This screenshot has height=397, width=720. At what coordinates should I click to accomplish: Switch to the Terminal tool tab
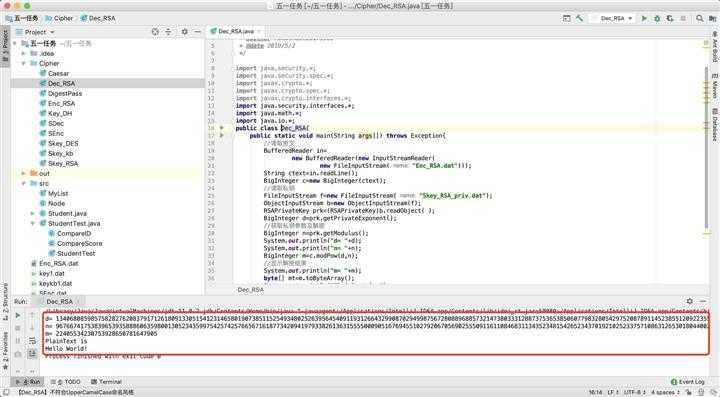pos(106,382)
